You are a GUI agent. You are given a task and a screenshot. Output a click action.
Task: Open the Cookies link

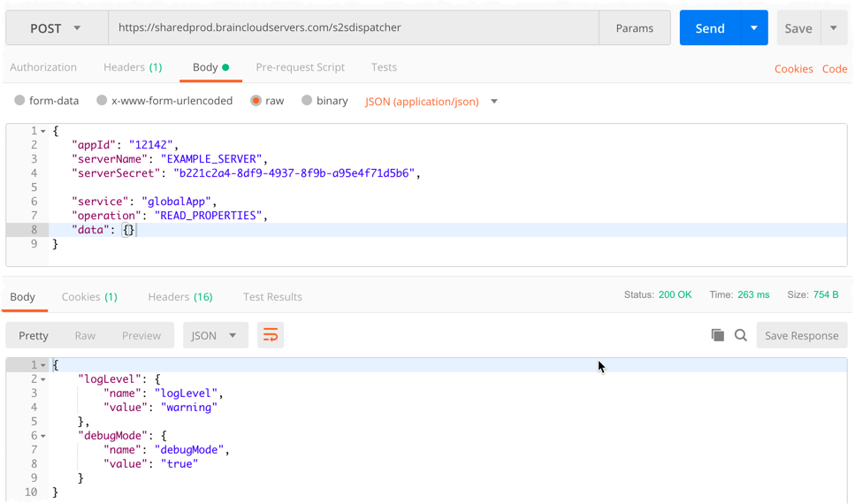793,69
